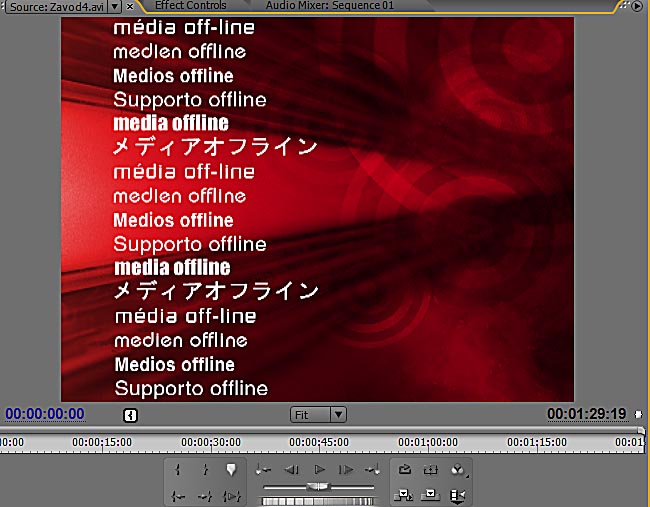Viewport: 650px width, 507px height.
Task: Close the Source: Zavod4.avi tab
Action: click(x=130, y=7)
